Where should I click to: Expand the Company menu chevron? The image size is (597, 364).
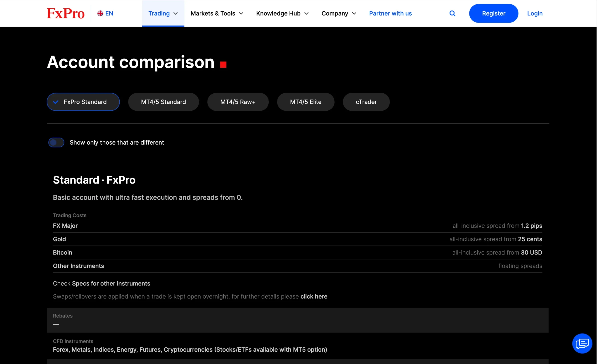point(354,14)
